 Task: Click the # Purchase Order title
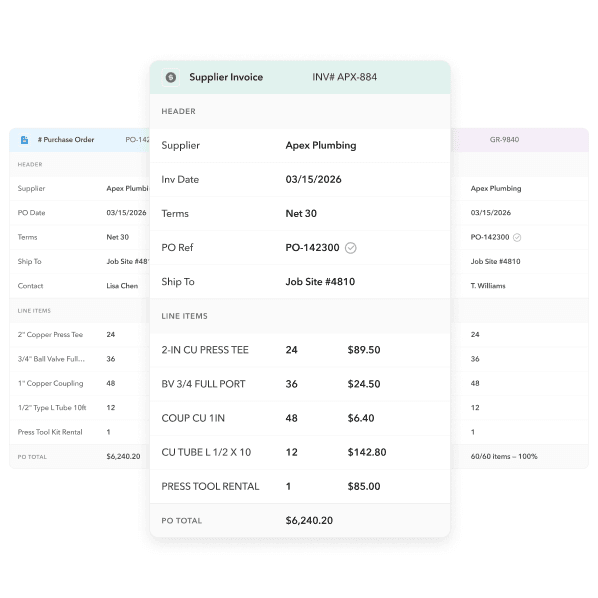pyautogui.click(x=66, y=140)
